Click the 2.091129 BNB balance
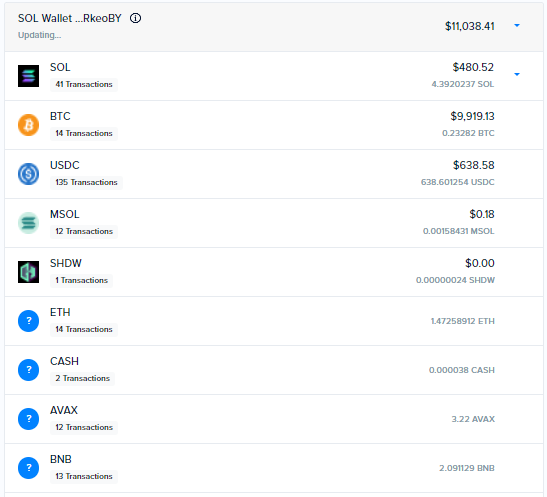 click(467, 468)
